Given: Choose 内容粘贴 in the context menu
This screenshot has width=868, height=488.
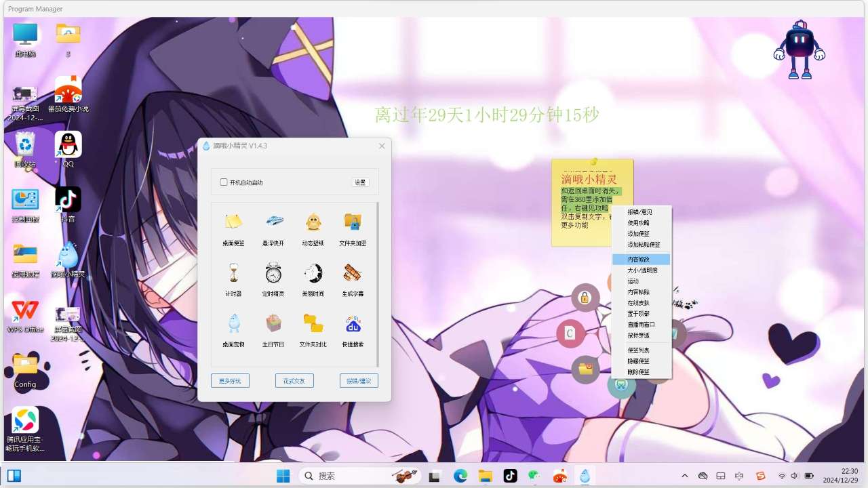Looking at the screenshot, I should point(642,292).
